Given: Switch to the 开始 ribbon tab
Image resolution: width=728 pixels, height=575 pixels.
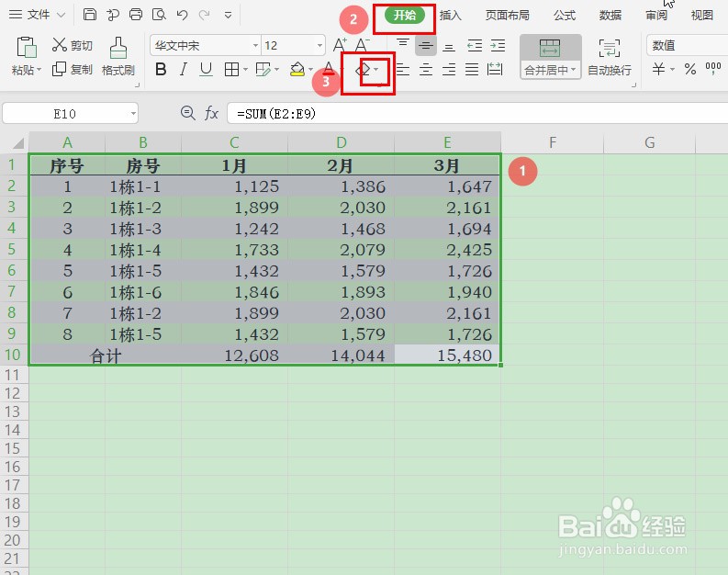Looking at the screenshot, I should point(404,16).
